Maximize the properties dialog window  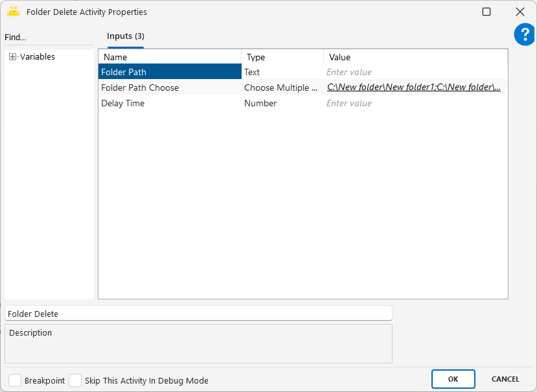pos(486,12)
